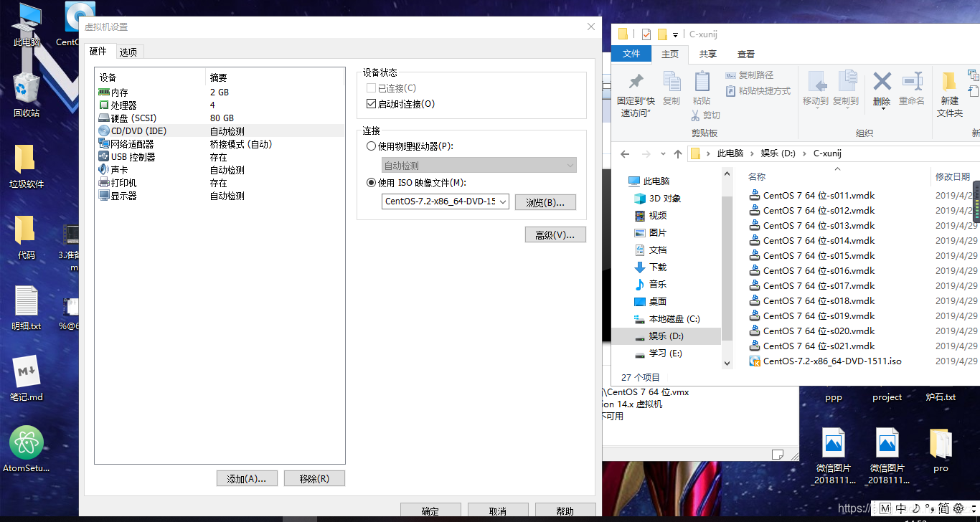The image size is (980, 522).
Task: Switch to 选项 options tab
Action: tap(128, 52)
